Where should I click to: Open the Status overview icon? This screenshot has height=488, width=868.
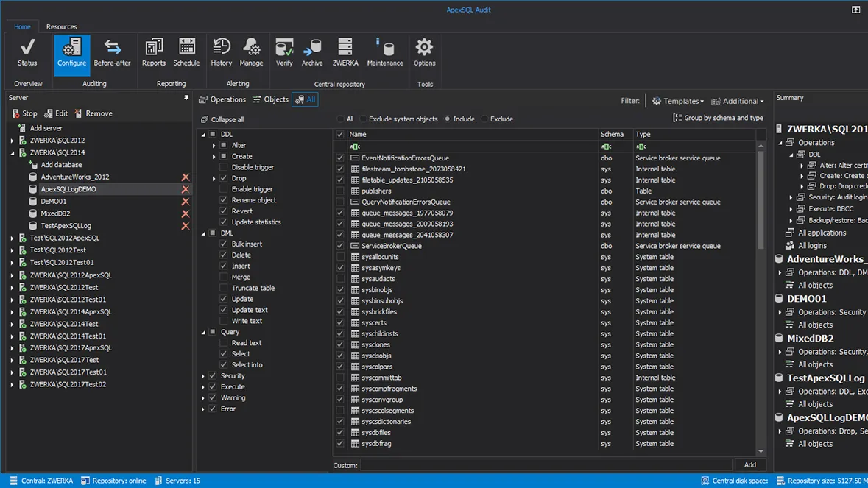coord(27,53)
